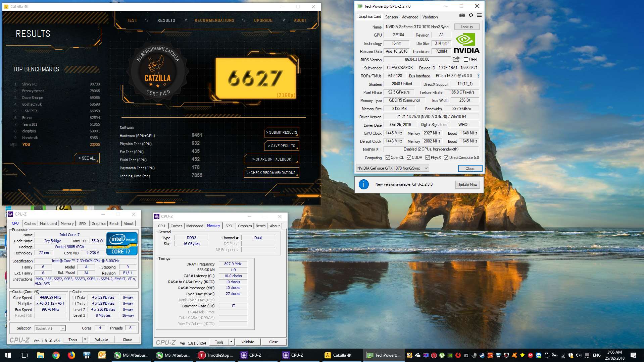Open Catzilla UPGRADE menu
Screen dimensions: 644x362
point(263,20)
